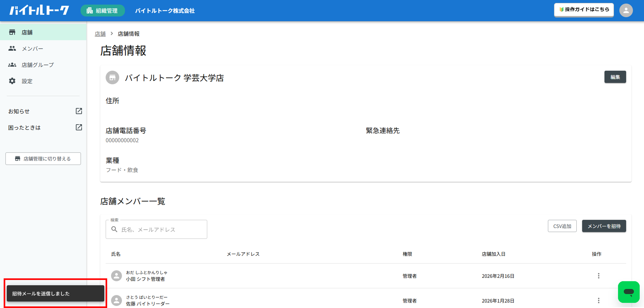Click the メンバー people sidebar icon
The width and height of the screenshot is (644, 308).
click(x=12, y=49)
